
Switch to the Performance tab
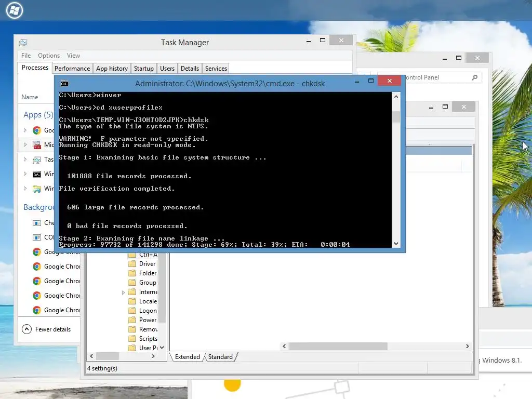tap(72, 69)
